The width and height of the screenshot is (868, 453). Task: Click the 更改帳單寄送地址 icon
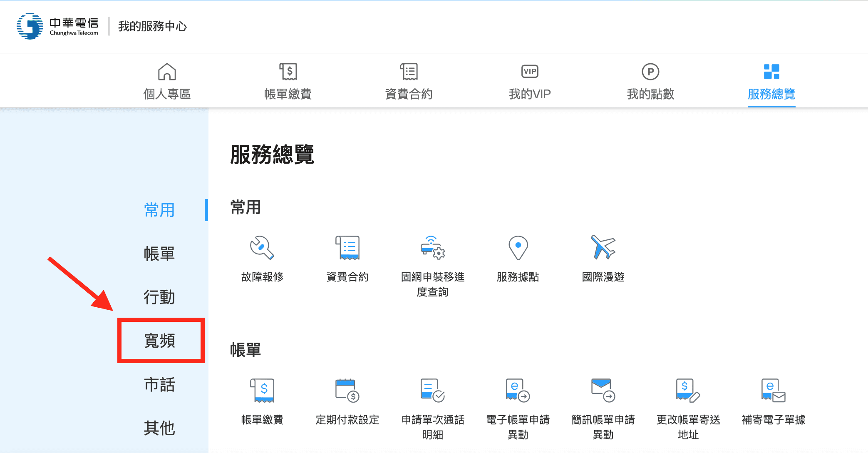coord(688,391)
